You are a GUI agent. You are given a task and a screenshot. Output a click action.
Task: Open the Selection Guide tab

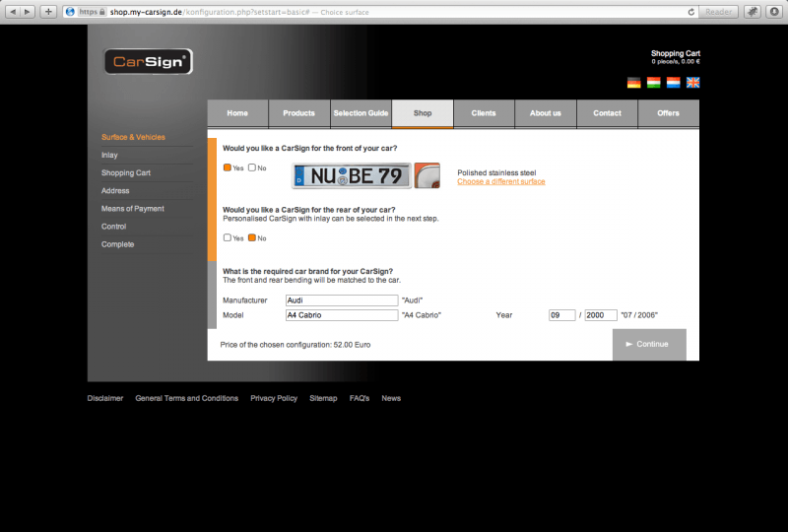point(361,113)
